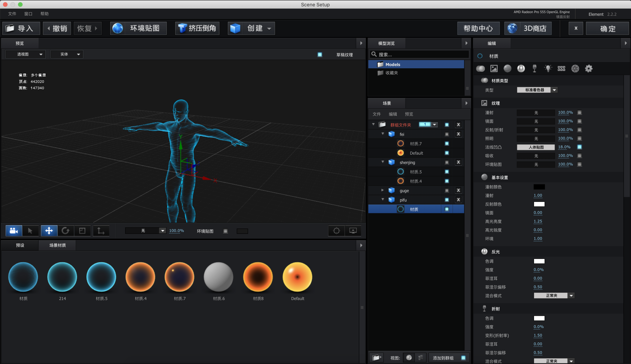The width and height of the screenshot is (631, 364).
Task: Click the 确定 OK button
Action: [x=608, y=29]
